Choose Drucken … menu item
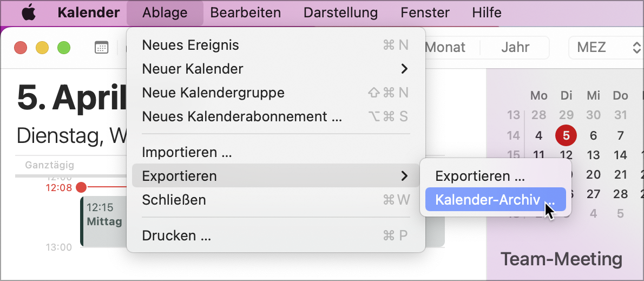 coord(176,236)
